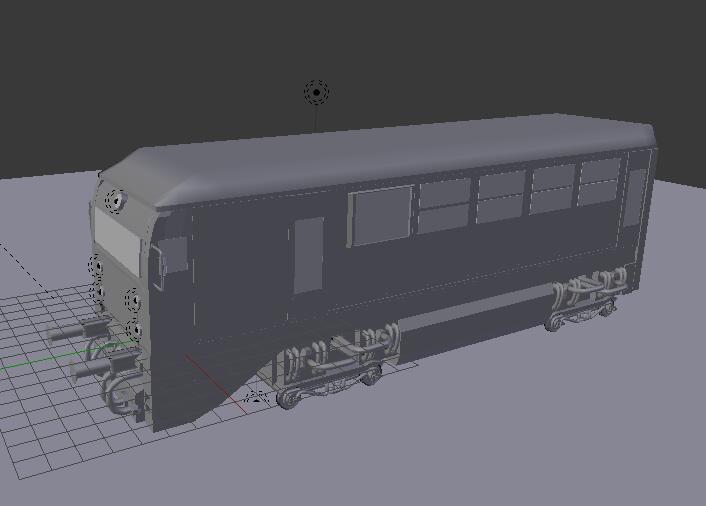
Task: Select the rear wheel bogie under the car
Action: 586,298
